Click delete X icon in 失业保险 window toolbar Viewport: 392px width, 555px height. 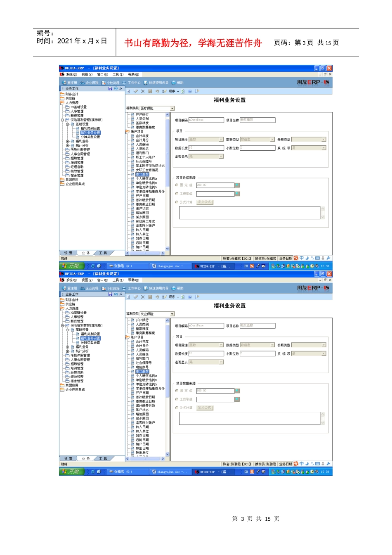143,297
